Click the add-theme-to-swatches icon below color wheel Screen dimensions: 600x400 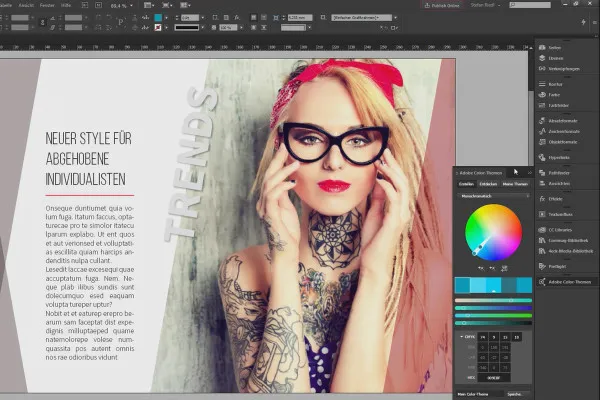504,268
